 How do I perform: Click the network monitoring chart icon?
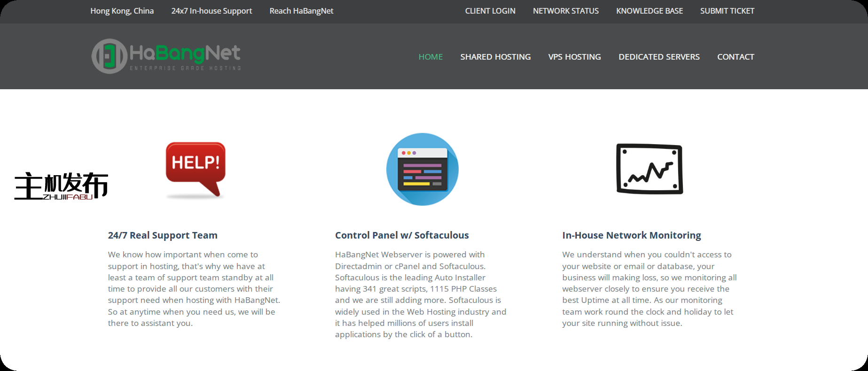click(x=649, y=169)
